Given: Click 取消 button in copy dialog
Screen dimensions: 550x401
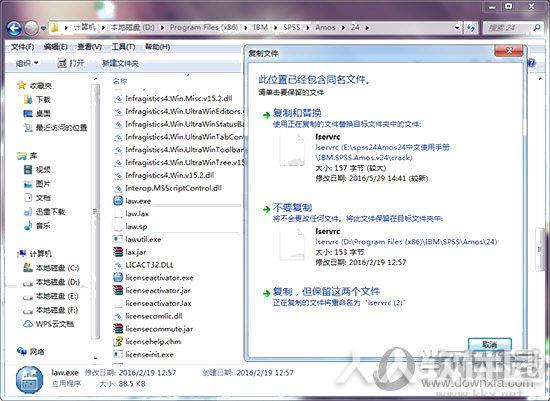Looking at the screenshot, I should tap(490, 344).
